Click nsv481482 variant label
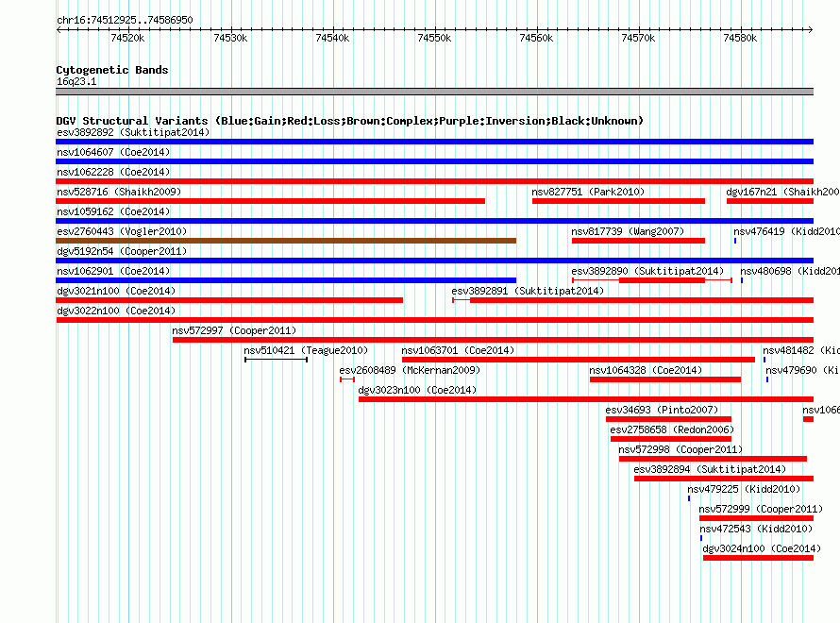 (x=801, y=350)
